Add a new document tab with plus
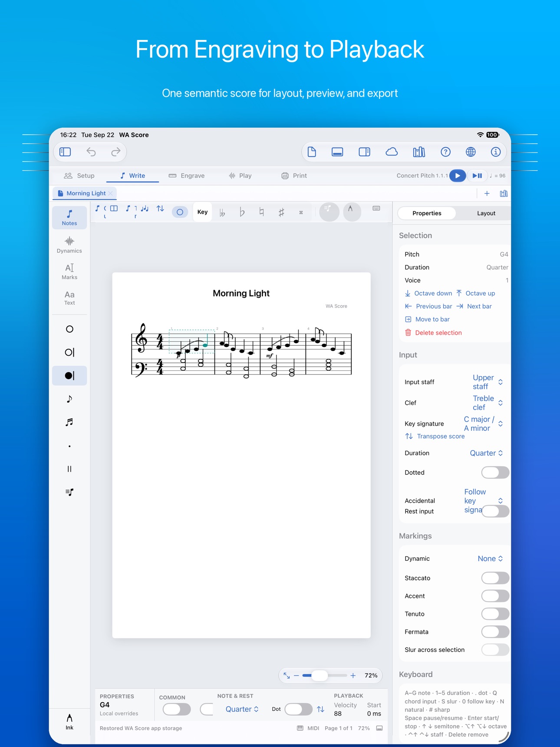The width and height of the screenshot is (560, 747). point(487,194)
